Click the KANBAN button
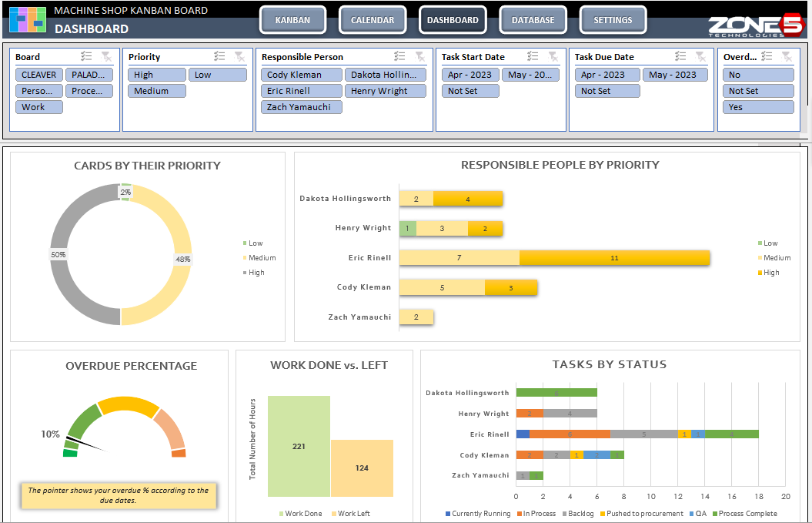Image resolution: width=812 pixels, height=523 pixels. click(x=292, y=20)
